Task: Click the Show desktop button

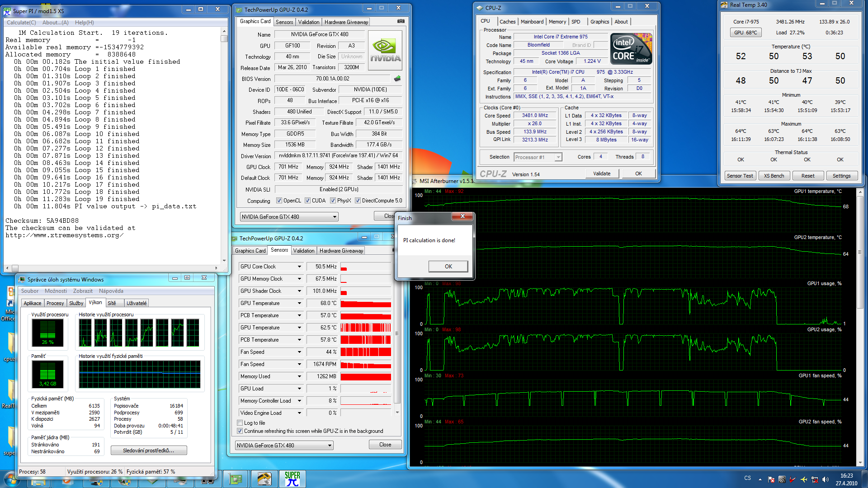Action: (865, 479)
